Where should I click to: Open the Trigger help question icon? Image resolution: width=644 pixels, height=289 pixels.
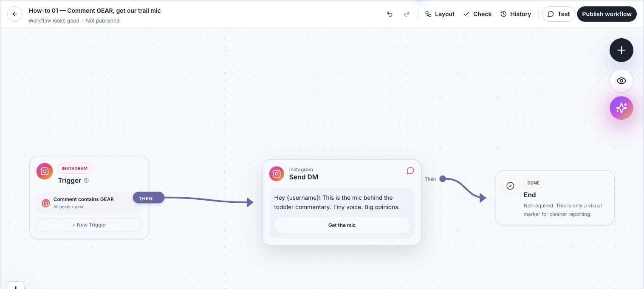tap(87, 181)
